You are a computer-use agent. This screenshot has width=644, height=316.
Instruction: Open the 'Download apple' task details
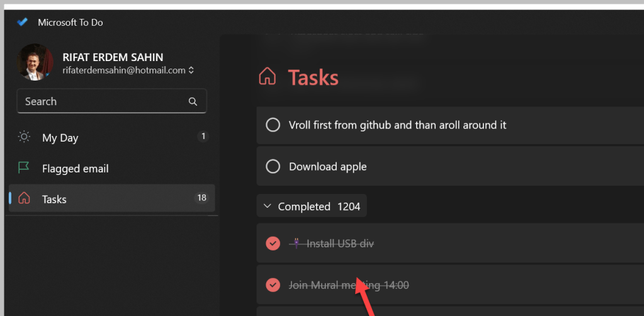(x=450, y=166)
